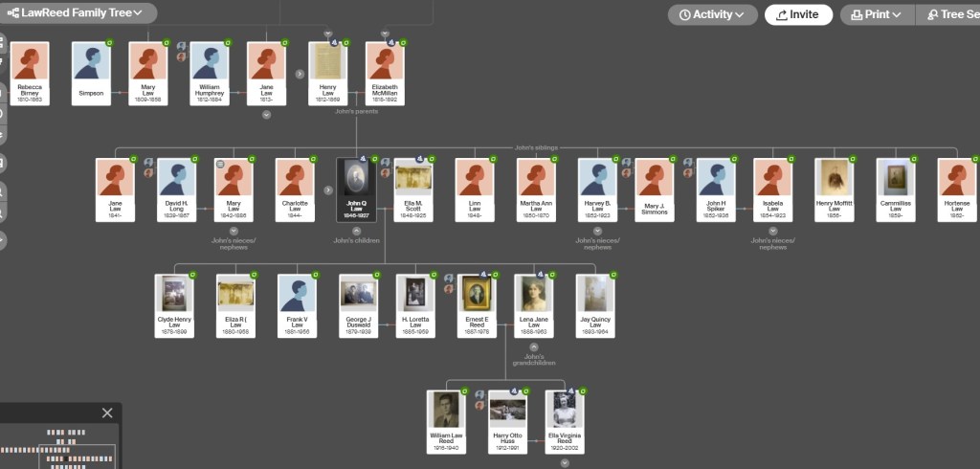Click the list icon on Mary Law 1842-1886 card

pyautogui.click(x=219, y=164)
